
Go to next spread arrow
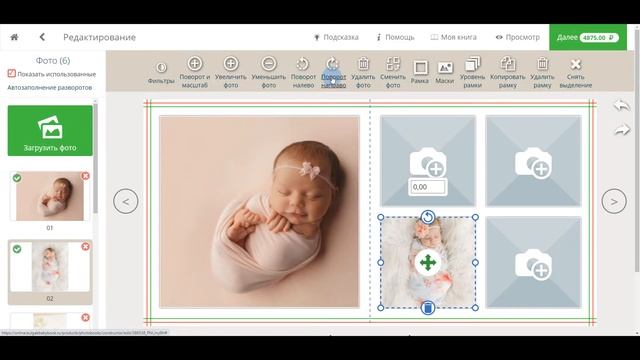pyautogui.click(x=614, y=201)
